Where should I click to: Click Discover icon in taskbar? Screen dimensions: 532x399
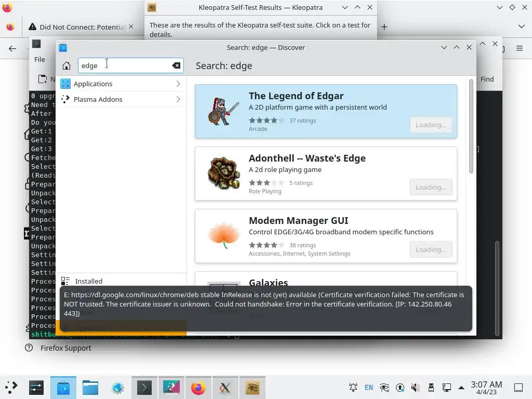(63, 388)
